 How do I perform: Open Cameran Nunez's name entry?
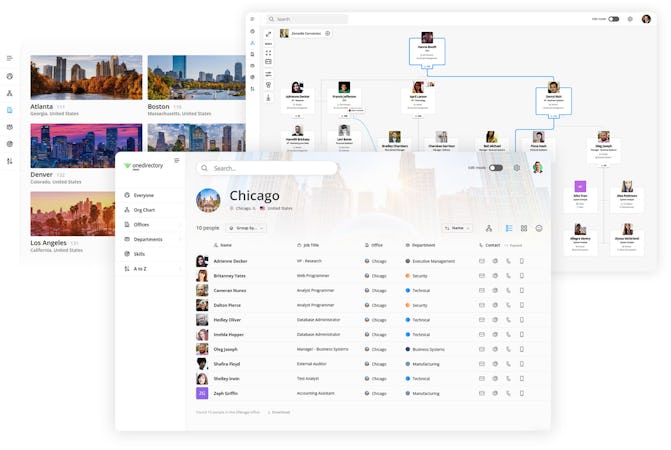pyautogui.click(x=230, y=290)
